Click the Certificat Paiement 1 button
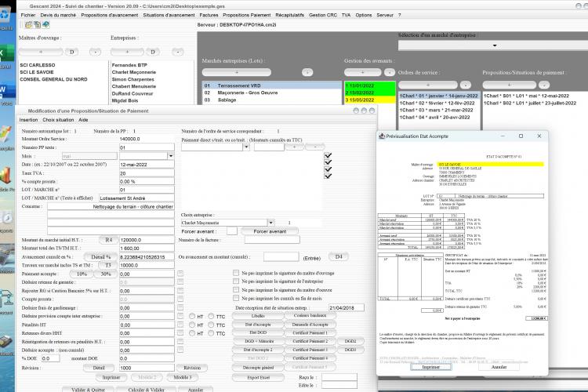Image resolution: width=588 pixels, height=392 pixels. click(310, 332)
